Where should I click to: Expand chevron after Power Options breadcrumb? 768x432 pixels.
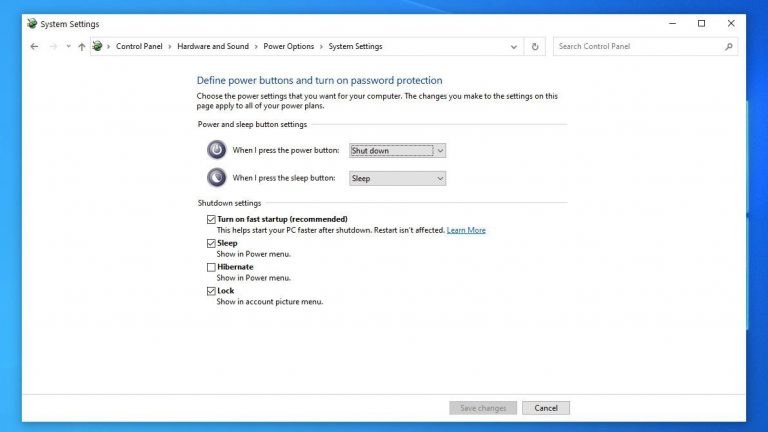tap(321, 47)
